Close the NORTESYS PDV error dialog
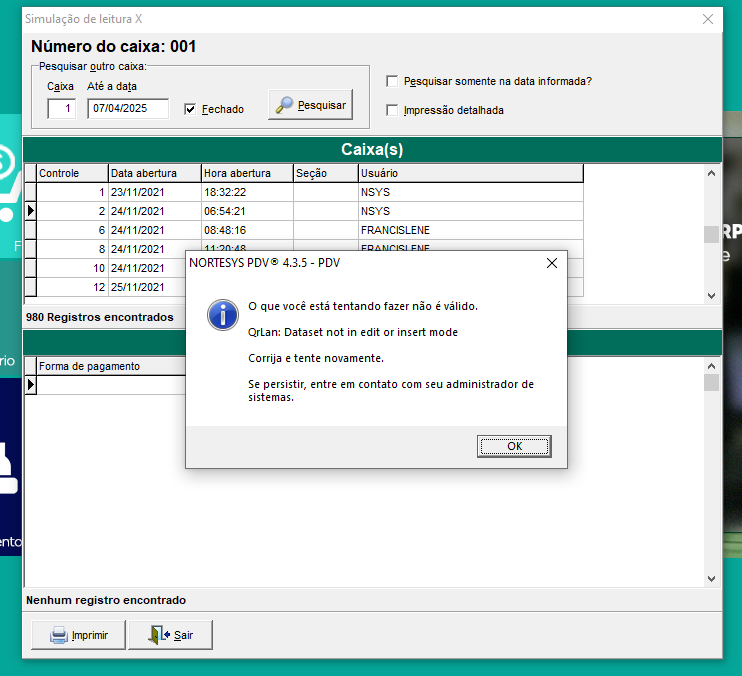This screenshot has width=742, height=676. tap(551, 264)
